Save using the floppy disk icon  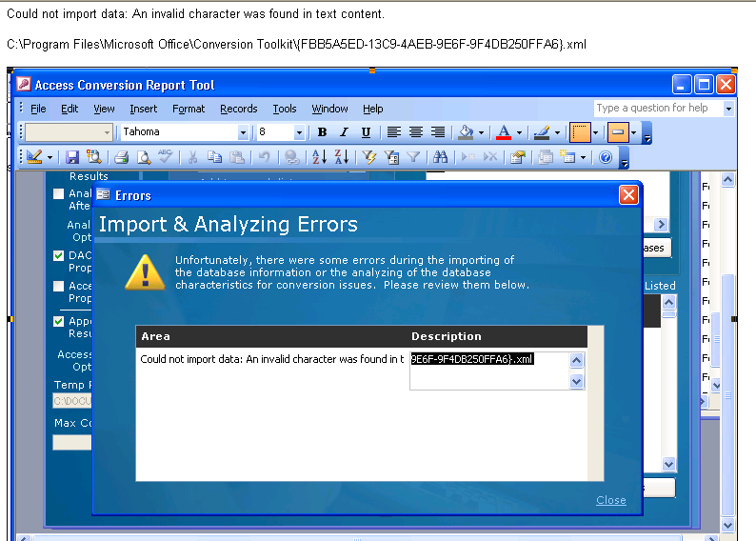coord(72,157)
